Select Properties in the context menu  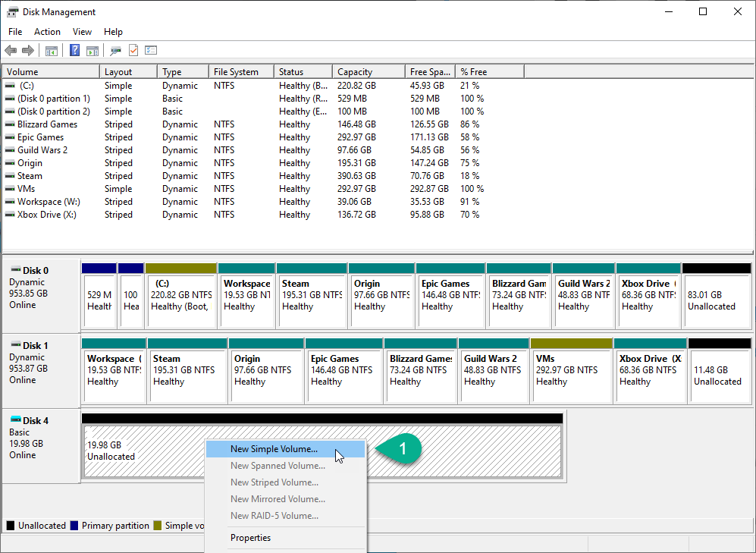pyautogui.click(x=250, y=538)
